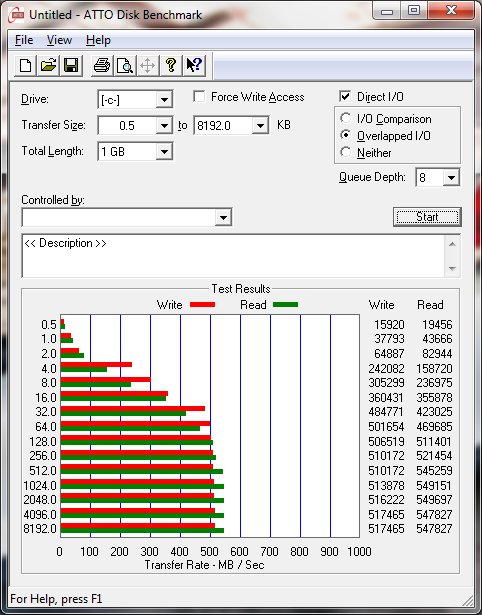The height and width of the screenshot is (615, 482).
Task: Click the four-arrow move toolbar icon
Action: [x=147, y=66]
